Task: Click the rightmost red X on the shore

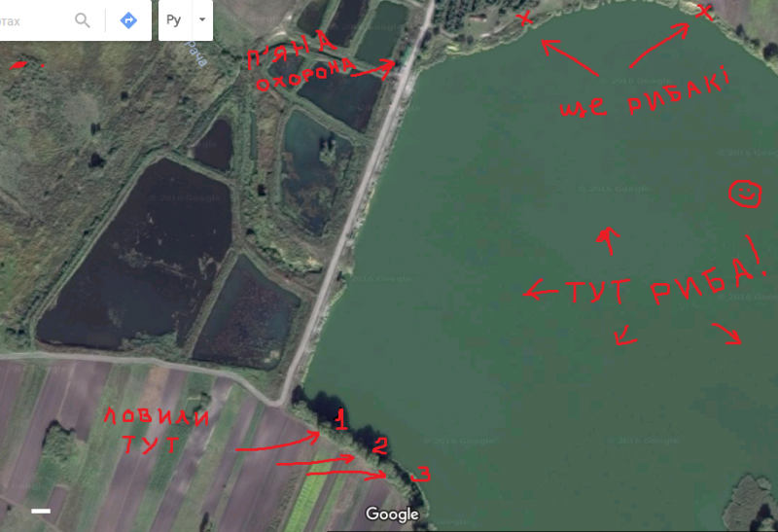Action: point(704,12)
